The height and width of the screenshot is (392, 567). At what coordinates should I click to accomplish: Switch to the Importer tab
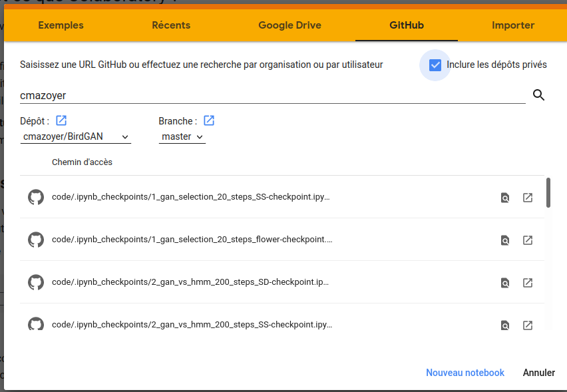pos(512,25)
